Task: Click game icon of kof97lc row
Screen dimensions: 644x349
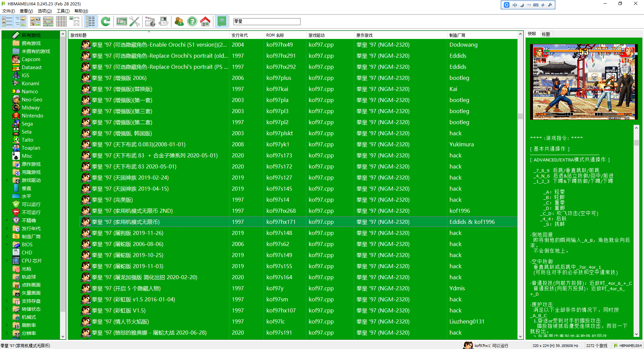Action: 86,322
